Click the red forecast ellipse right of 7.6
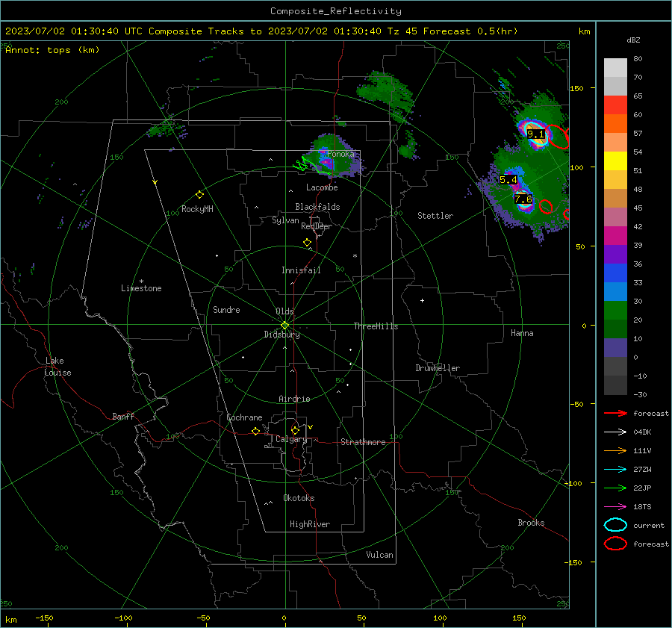Image resolution: width=672 pixels, height=628 pixels. coord(546,206)
